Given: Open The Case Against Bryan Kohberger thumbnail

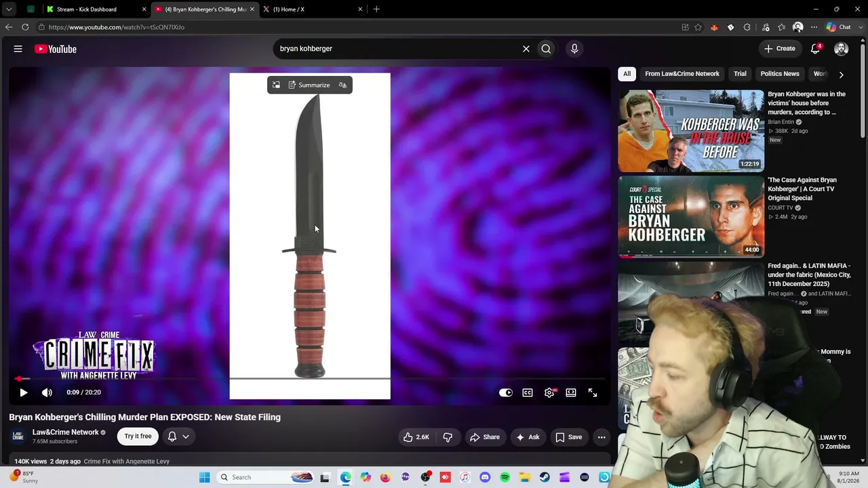Looking at the screenshot, I should coord(691,217).
